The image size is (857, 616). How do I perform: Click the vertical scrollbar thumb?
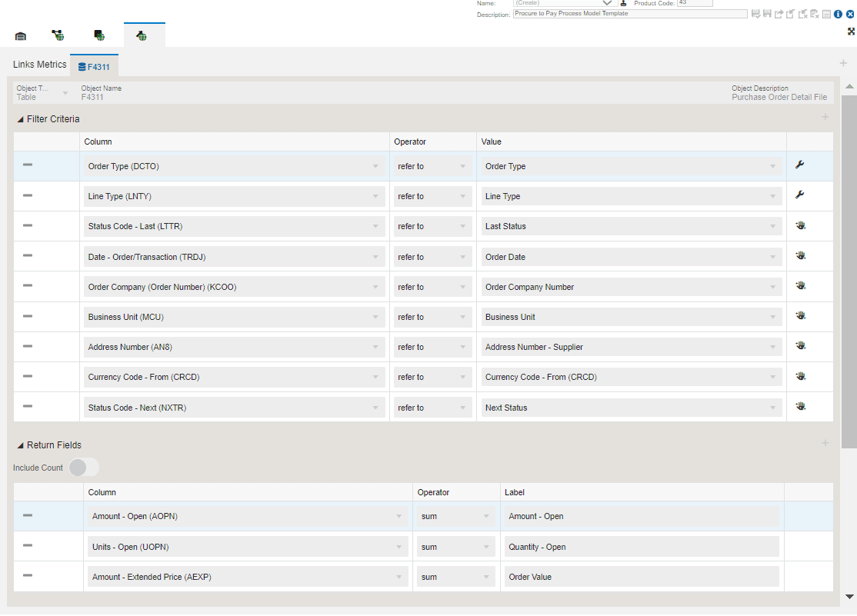(849, 271)
